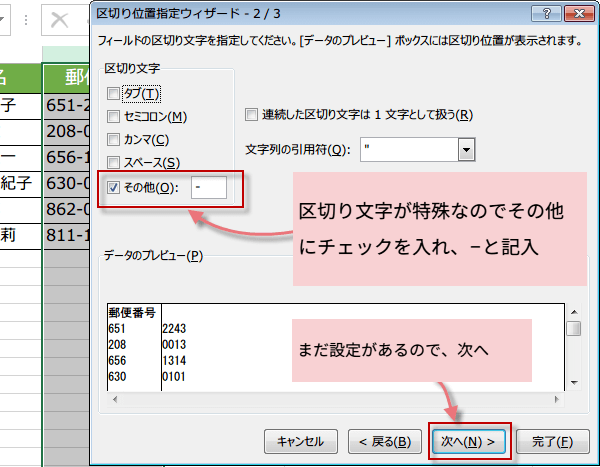Enable 連続した区切り文字は1文字として扱う checkbox
Image resolution: width=600 pixels, height=467 pixels.
pyautogui.click(x=252, y=115)
